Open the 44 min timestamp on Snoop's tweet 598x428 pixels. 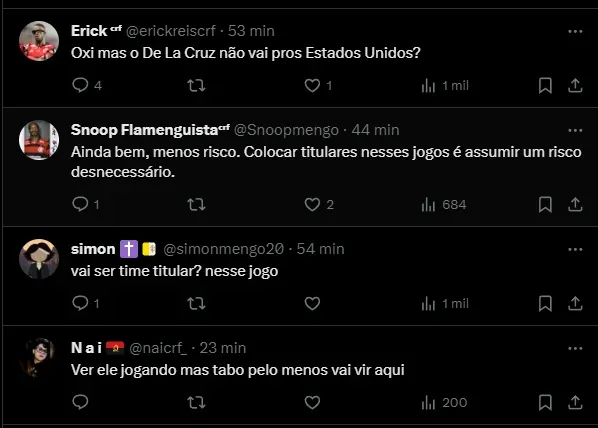[x=375, y=130]
